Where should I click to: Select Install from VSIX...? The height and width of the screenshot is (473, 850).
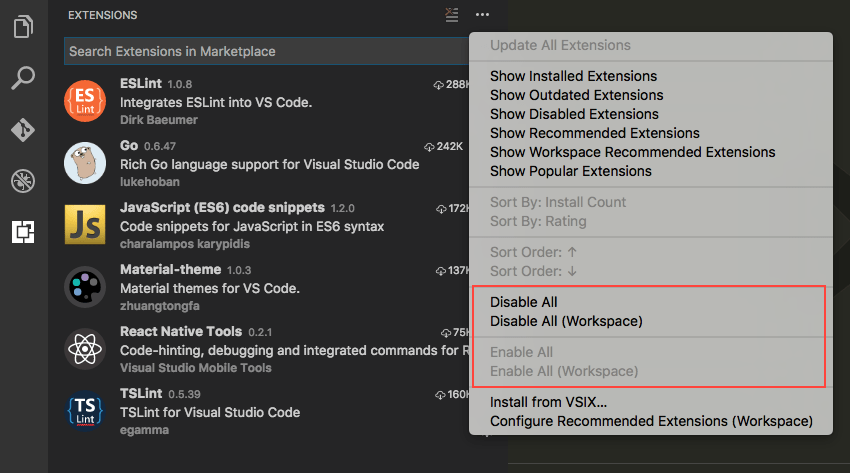(548, 402)
